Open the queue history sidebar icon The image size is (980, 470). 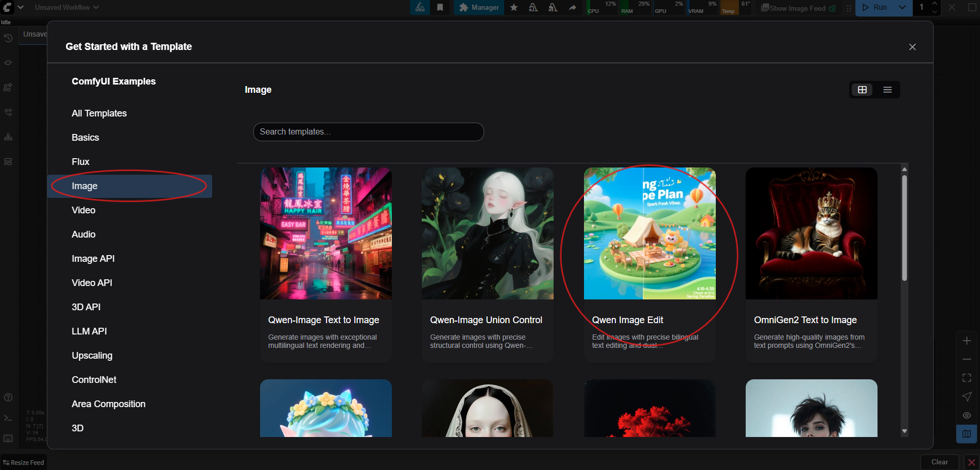[8, 38]
